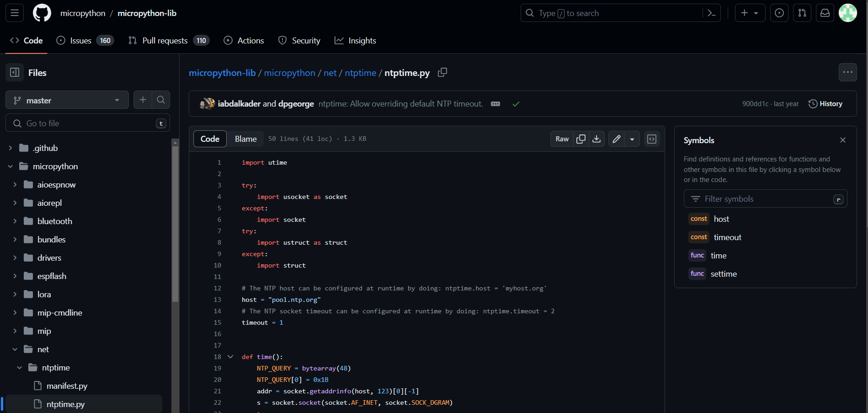View your pull requests from the header icon
This screenshot has height=413, width=868.
click(802, 13)
